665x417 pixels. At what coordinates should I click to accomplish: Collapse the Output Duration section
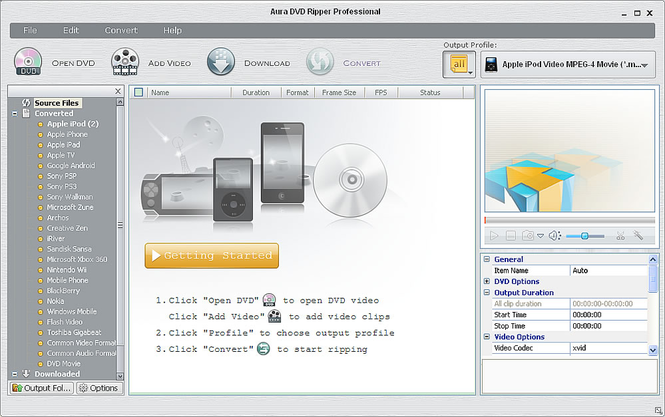pyautogui.click(x=487, y=292)
